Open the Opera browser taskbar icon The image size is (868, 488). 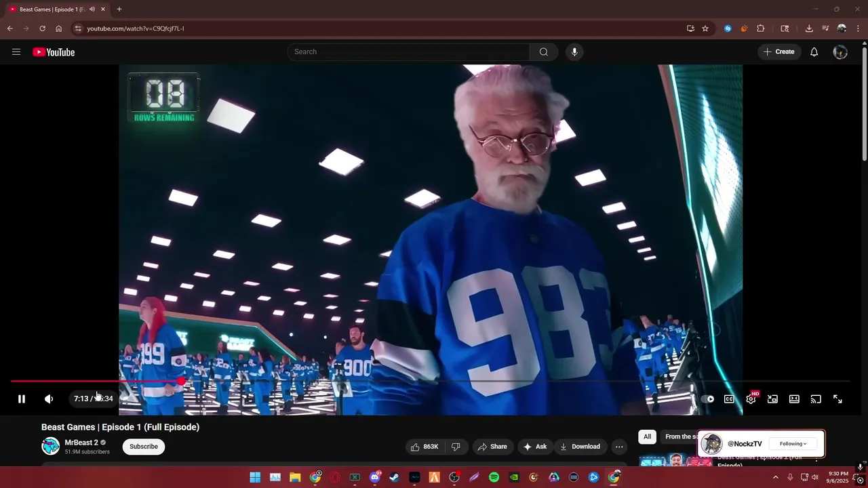coord(335,477)
